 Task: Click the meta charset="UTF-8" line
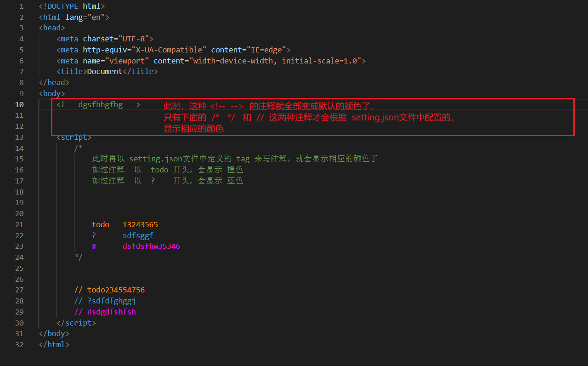[105, 39]
